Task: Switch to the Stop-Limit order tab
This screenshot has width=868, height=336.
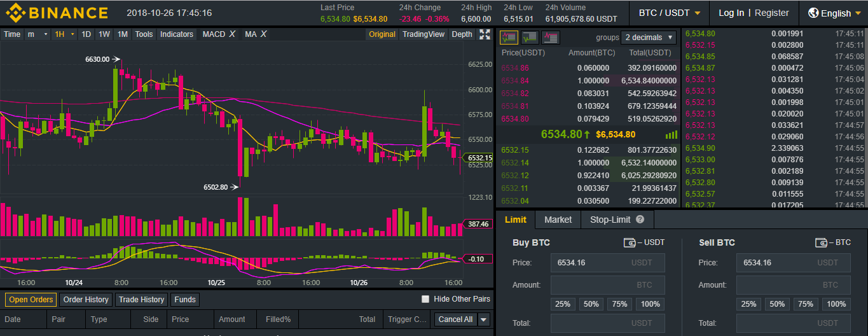Action: [617, 220]
